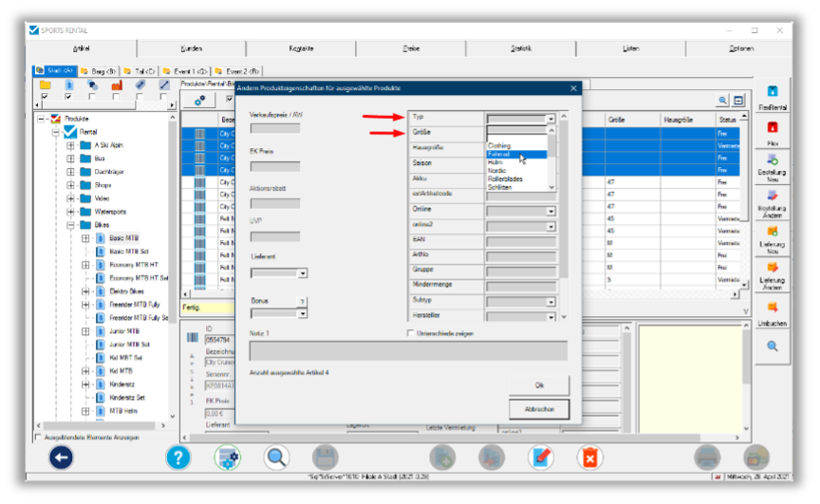Switch to the Kunden tab

tap(191, 48)
